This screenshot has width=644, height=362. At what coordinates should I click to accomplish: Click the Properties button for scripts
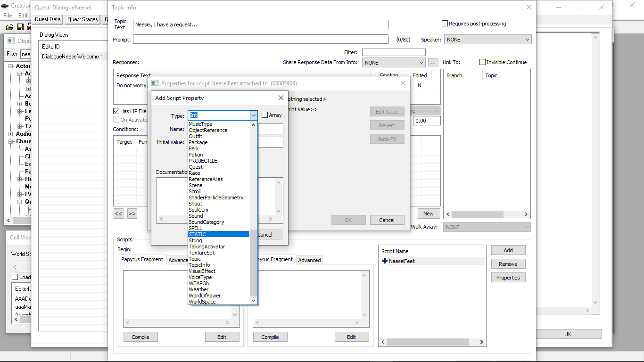pyautogui.click(x=508, y=278)
